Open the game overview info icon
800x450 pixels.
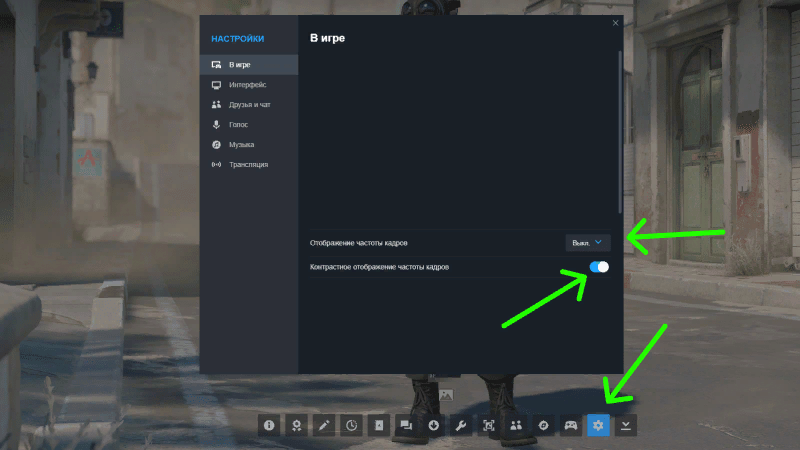(269, 425)
